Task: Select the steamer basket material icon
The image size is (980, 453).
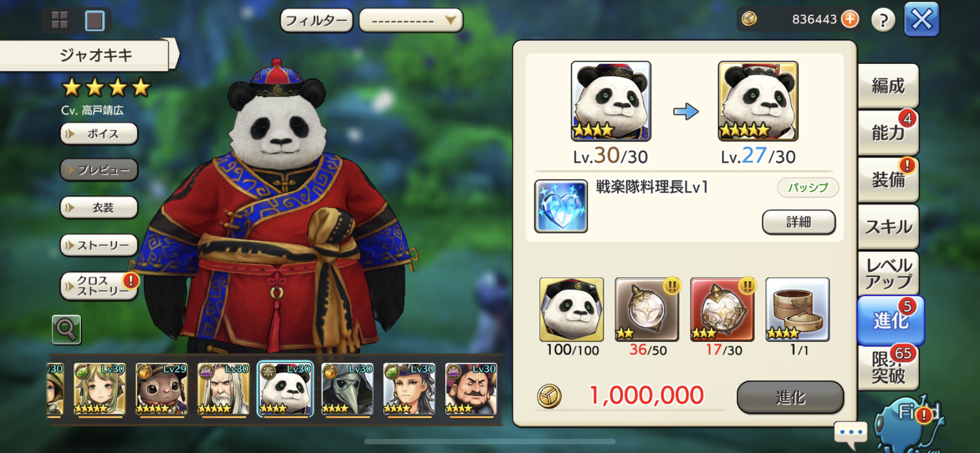Action: pos(798,309)
